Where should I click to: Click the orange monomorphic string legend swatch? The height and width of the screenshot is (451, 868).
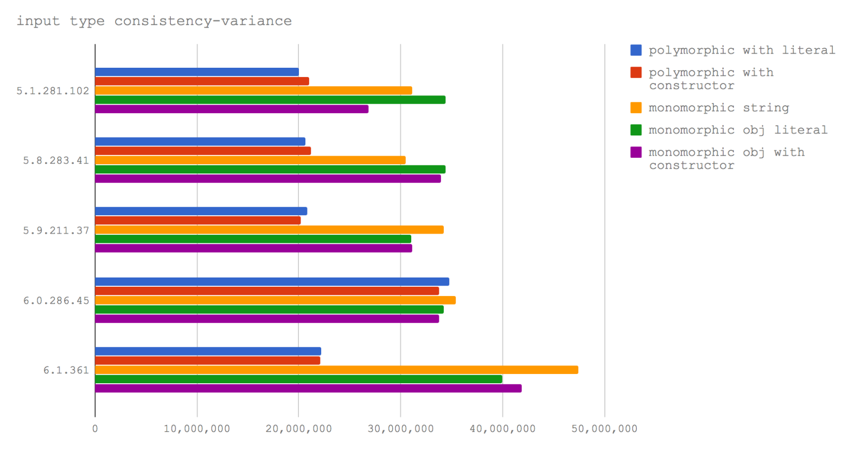(636, 108)
